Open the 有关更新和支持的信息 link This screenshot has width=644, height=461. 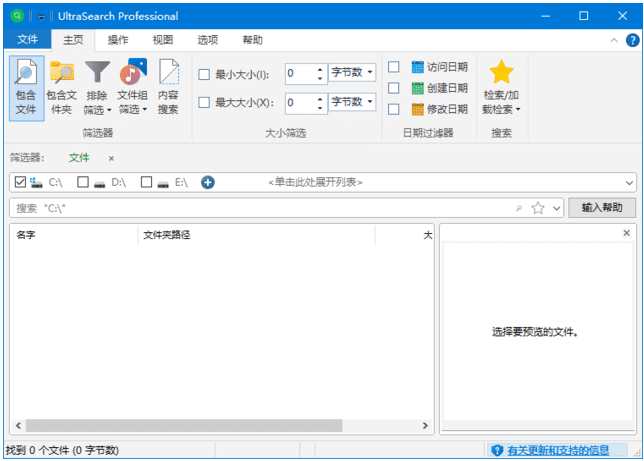click(x=558, y=450)
